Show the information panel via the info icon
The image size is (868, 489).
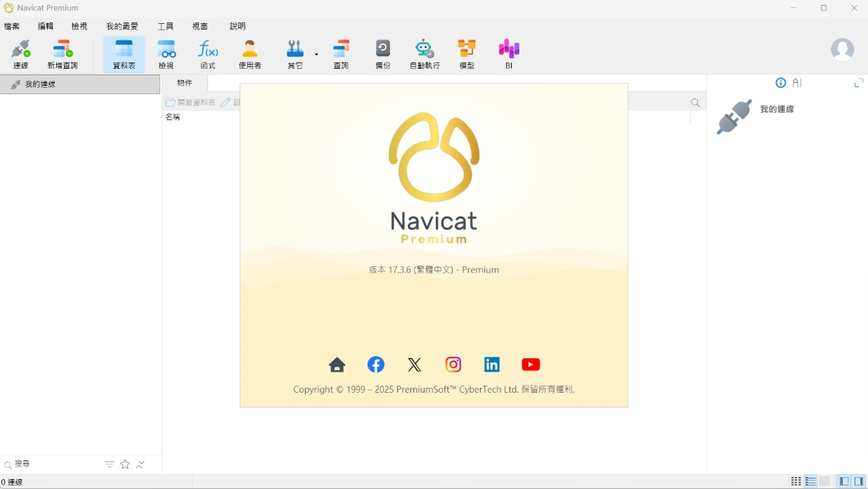(x=780, y=83)
